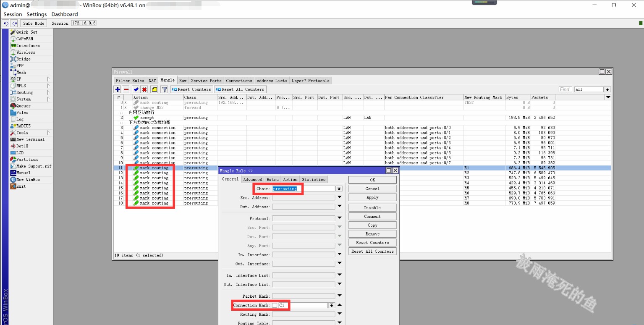Open the 'all' filter dropdown beside Find
Viewport: 644px width, 325px height.
607,89
